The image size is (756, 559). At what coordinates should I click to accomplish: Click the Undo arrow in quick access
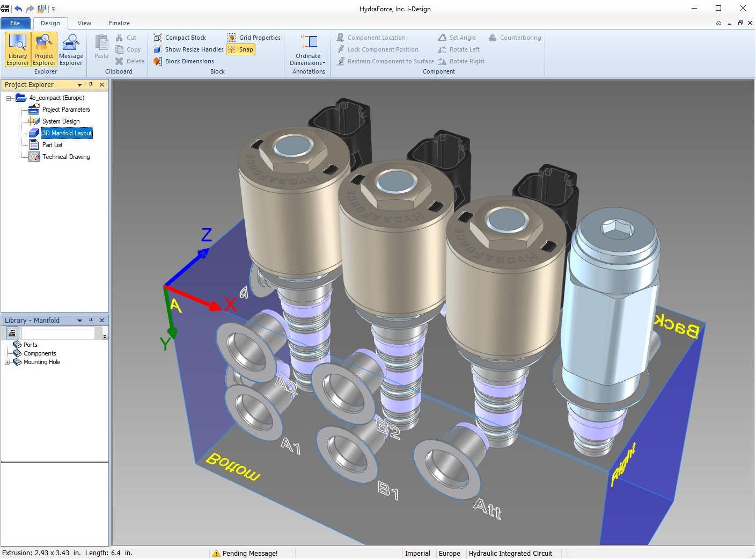[x=18, y=9]
